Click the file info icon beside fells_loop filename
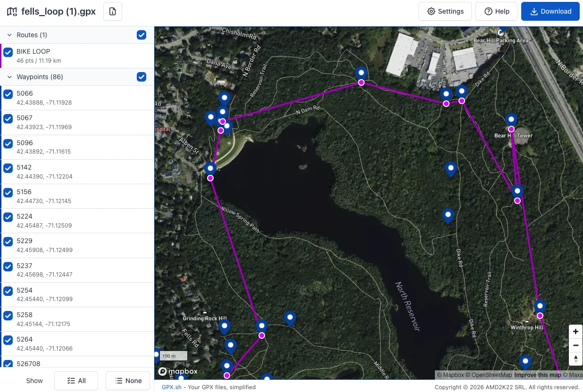This screenshot has width=583, height=392. (x=112, y=11)
